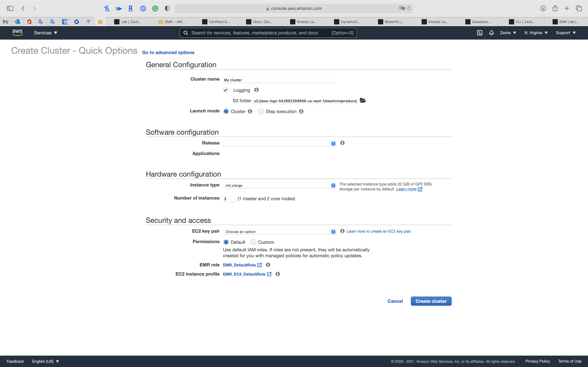
Task: Click the AWS logo home icon
Action: 17,33
